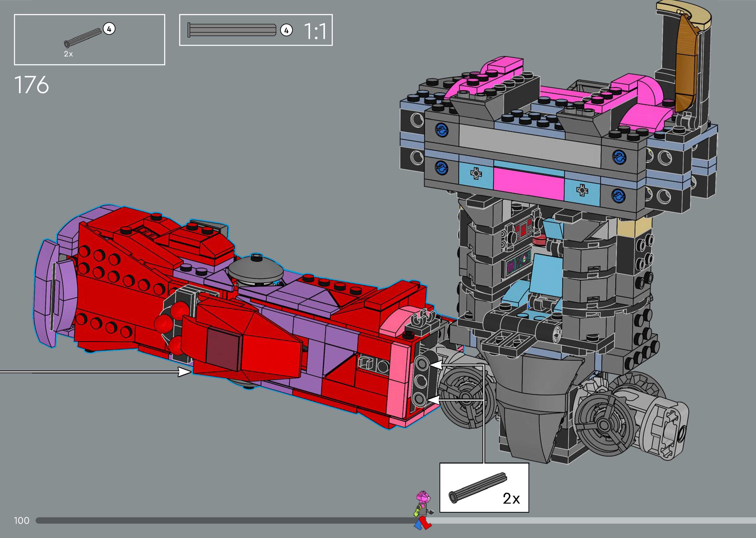Click the 2x quantity label in parts list

(x=68, y=54)
